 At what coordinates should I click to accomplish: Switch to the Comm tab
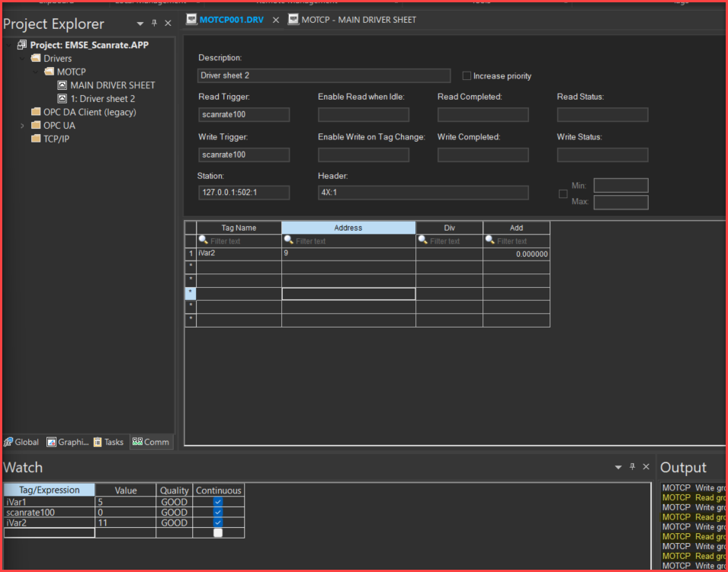coord(151,442)
